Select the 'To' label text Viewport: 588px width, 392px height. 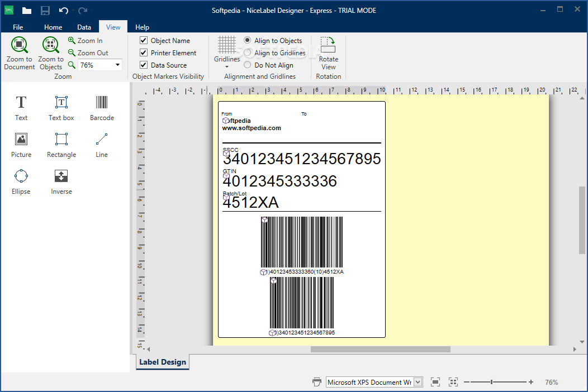[304, 114]
